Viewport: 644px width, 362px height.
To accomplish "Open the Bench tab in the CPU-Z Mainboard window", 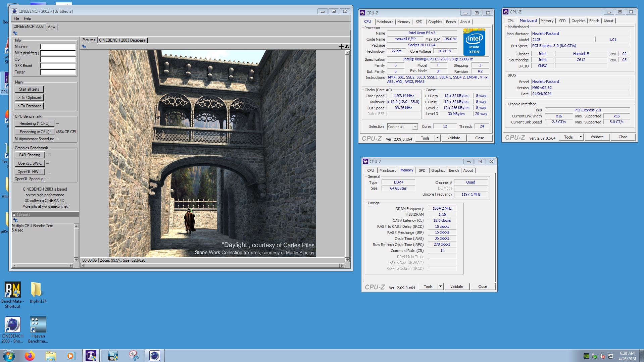I will (x=594, y=21).
